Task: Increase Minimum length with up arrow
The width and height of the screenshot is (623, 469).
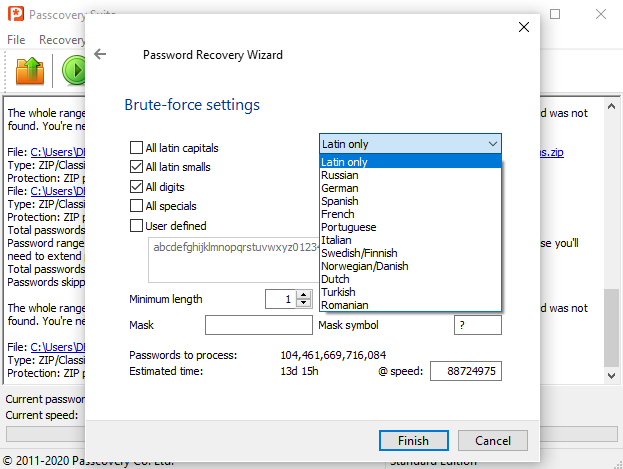Action: [x=304, y=295]
